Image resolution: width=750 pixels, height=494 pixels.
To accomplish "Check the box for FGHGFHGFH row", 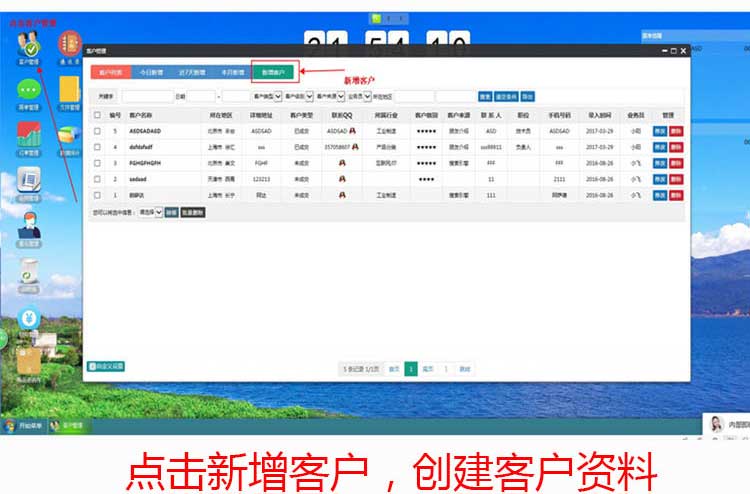I will 98,163.
